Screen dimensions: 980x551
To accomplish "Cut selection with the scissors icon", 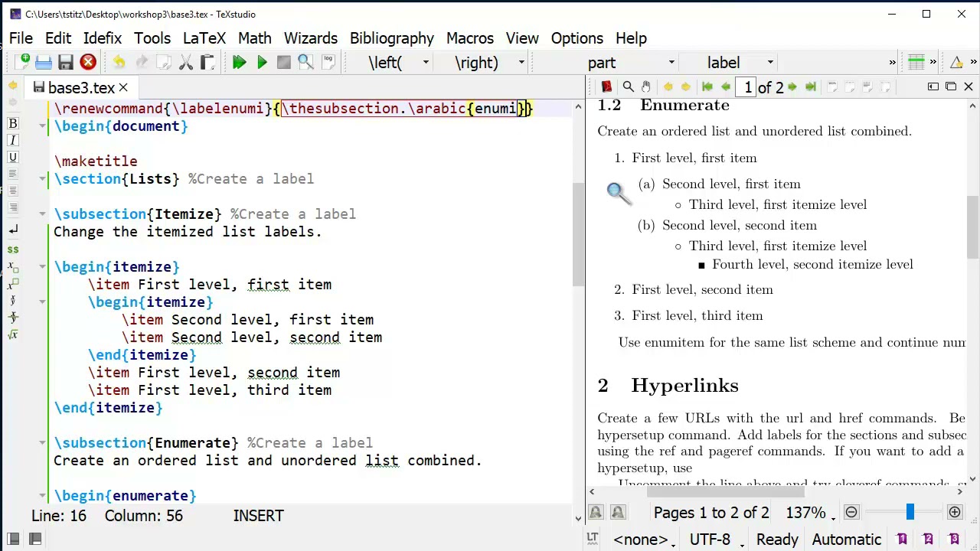I will pyautogui.click(x=186, y=63).
